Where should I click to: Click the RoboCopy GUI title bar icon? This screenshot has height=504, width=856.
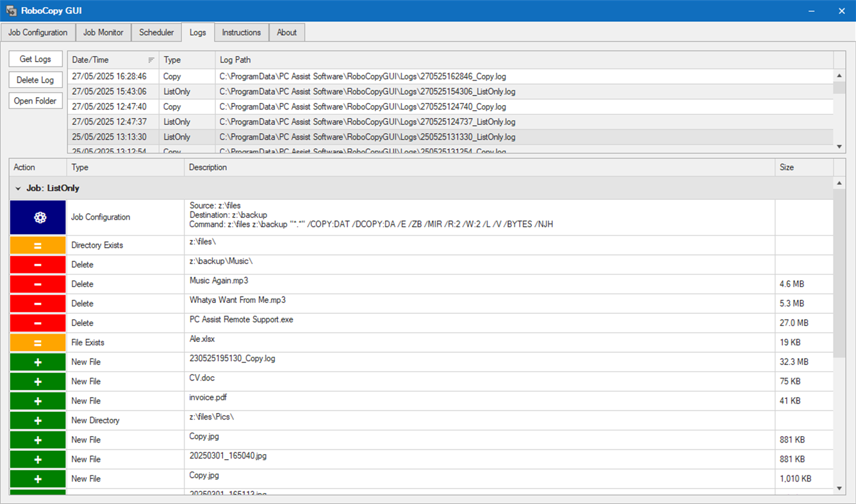(10, 10)
